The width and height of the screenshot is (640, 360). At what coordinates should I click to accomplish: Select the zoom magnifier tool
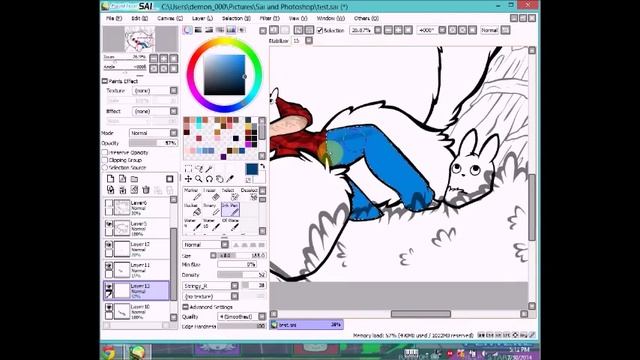click(199, 179)
